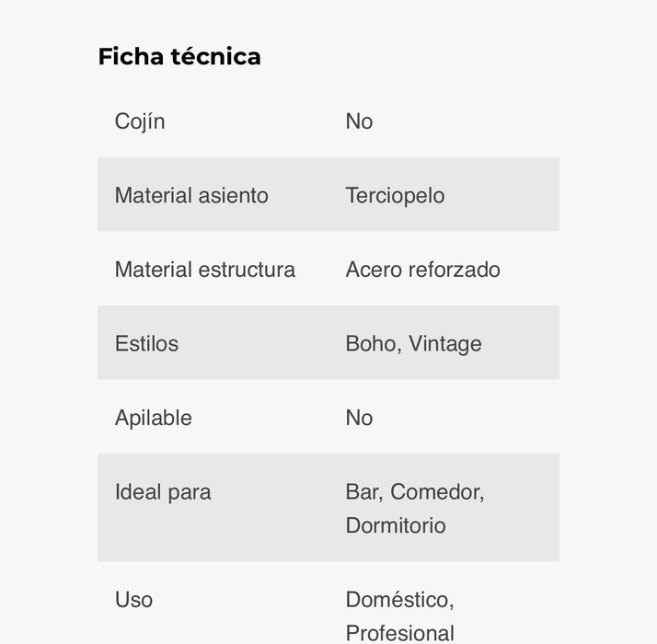
Task: Select the Material estructura label
Action: [x=204, y=270]
